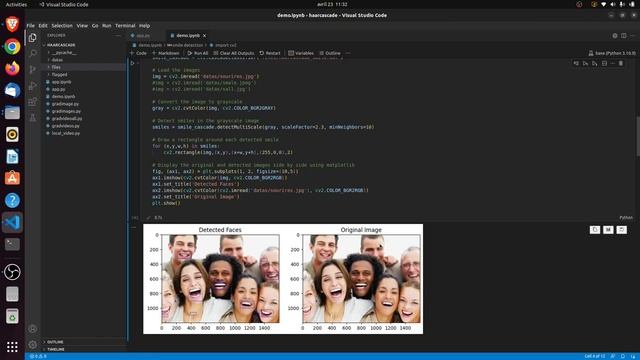Open notebook Outline from toolbar

point(330,53)
